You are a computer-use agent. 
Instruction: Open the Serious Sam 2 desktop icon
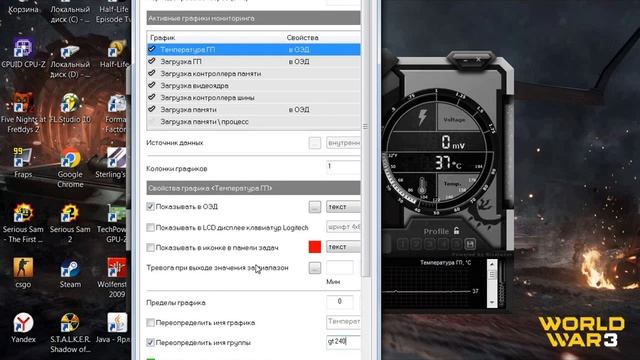click(x=70, y=223)
